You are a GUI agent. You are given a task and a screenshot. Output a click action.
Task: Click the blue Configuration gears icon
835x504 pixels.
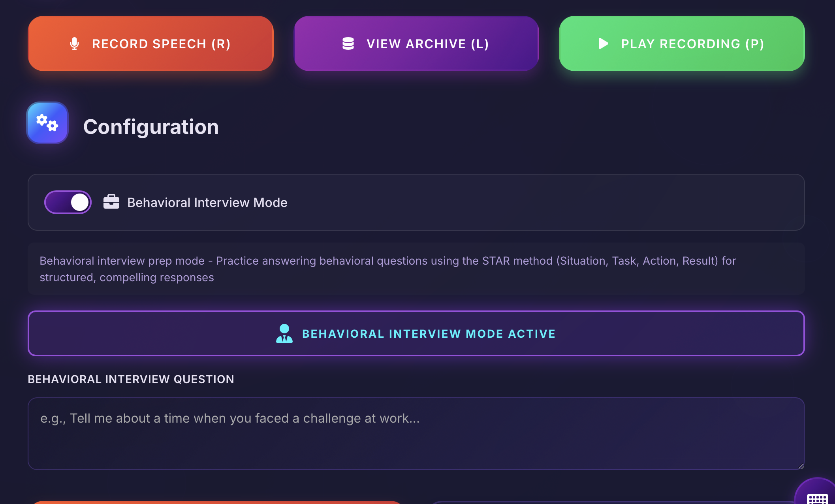[47, 123]
